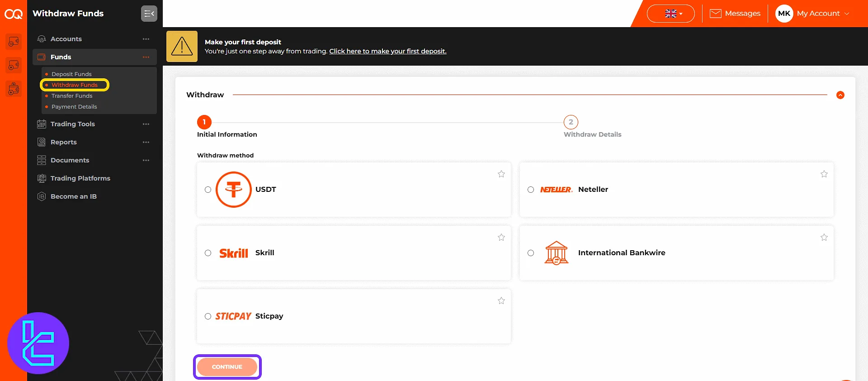Go to step 2 Withdraw Details
The height and width of the screenshot is (381, 868).
(x=571, y=122)
